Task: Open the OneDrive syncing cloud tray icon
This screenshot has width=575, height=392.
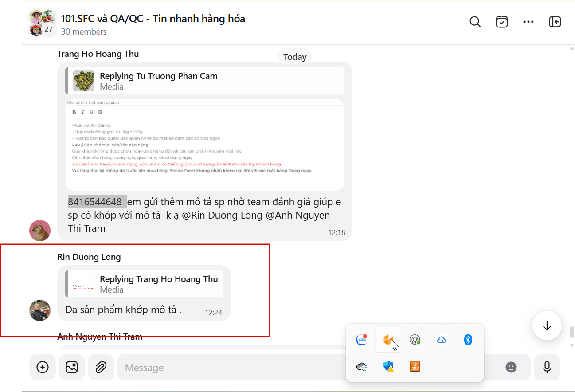Action: point(362,366)
